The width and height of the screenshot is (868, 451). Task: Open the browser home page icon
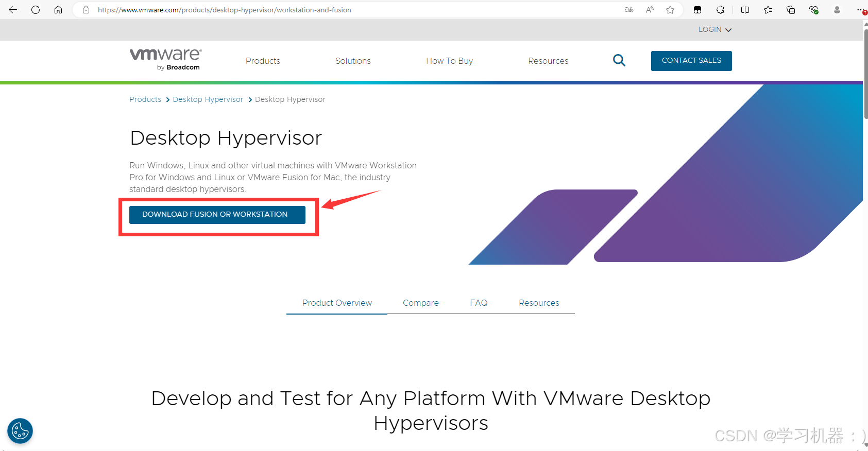click(x=58, y=10)
